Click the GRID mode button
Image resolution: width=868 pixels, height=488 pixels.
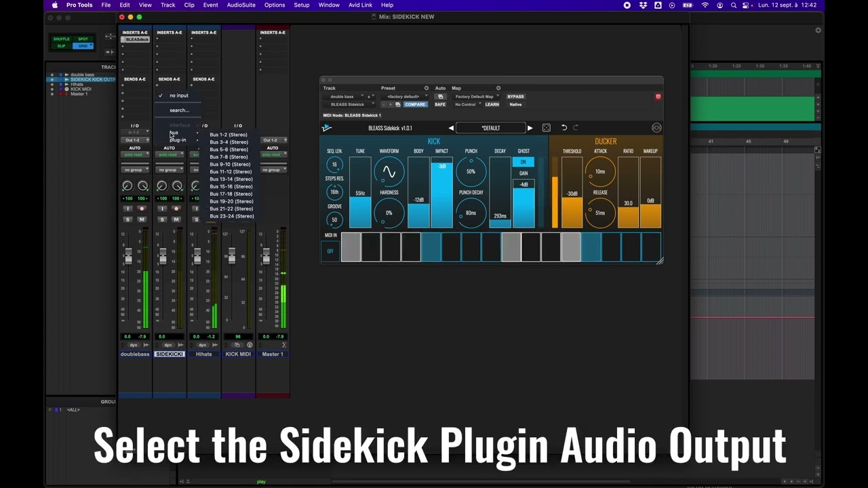click(x=83, y=46)
